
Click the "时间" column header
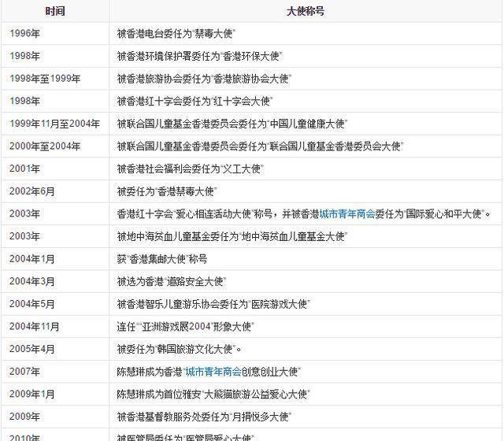[x=55, y=11]
